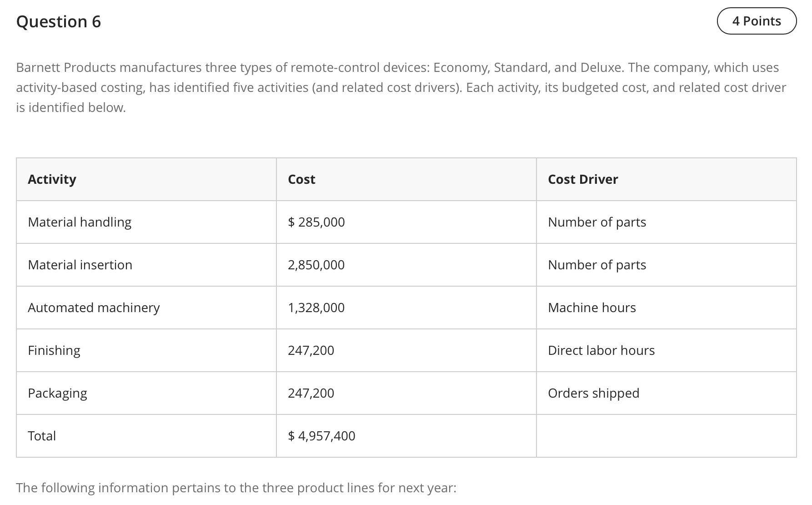Select the Orders shipped cell
Image resolution: width=812 pixels, height=505 pixels.
pyautogui.click(x=667, y=393)
